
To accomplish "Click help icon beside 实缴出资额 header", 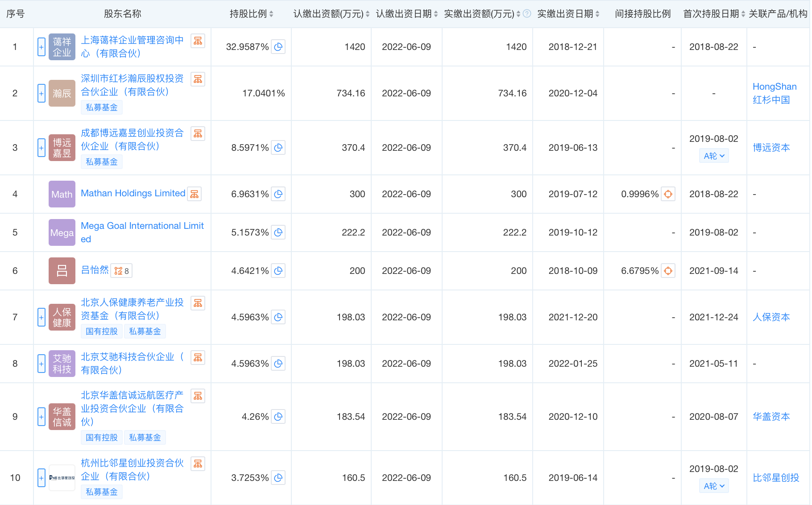I will (x=527, y=14).
